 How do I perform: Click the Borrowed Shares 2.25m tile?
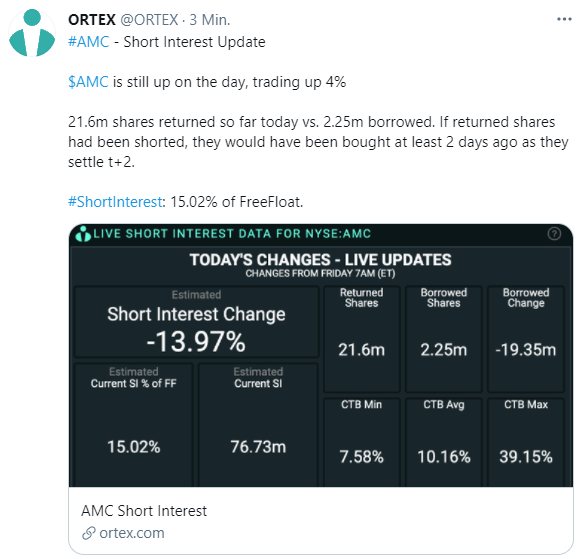pos(444,339)
